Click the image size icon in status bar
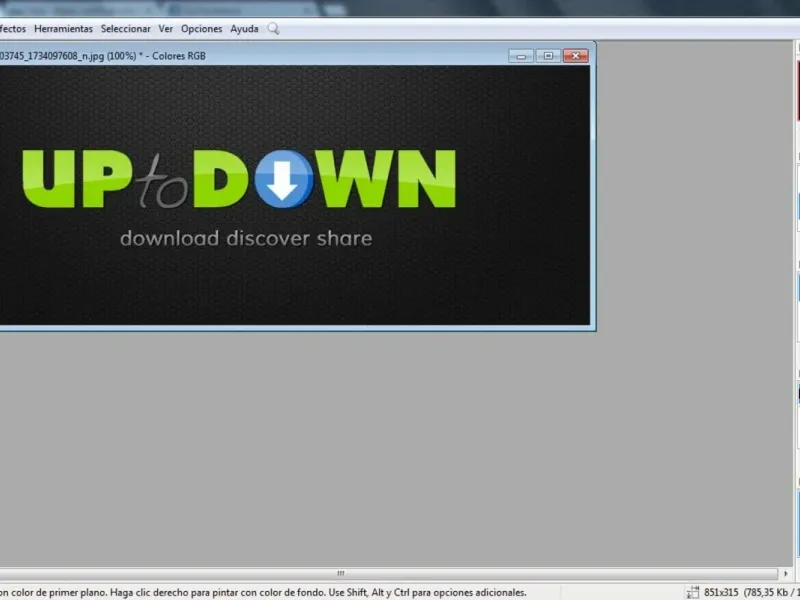The image size is (800, 600). click(x=693, y=592)
